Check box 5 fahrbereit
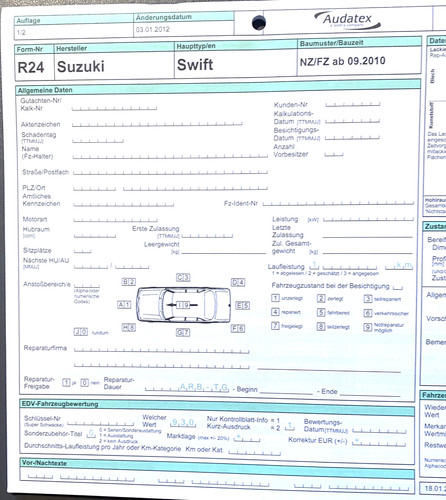The height and width of the screenshot is (500, 446). coord(321,312)
